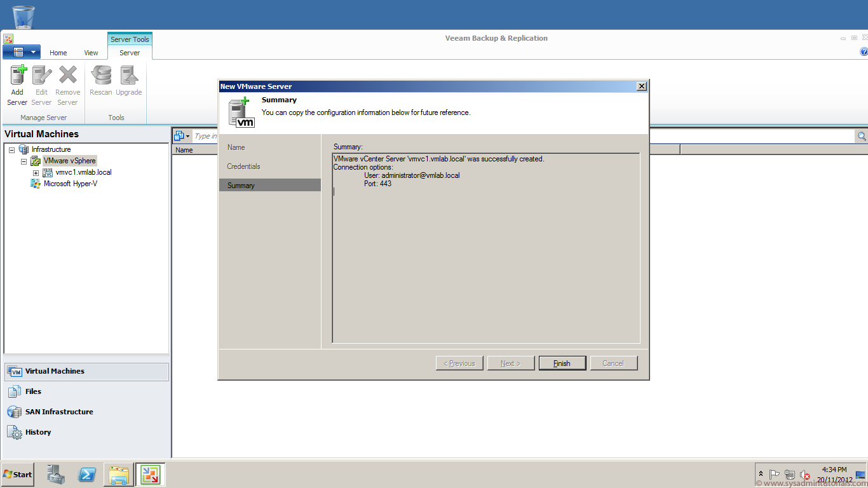Select Microsoft Hyper-V in the tree

click(x=70, y=184)
